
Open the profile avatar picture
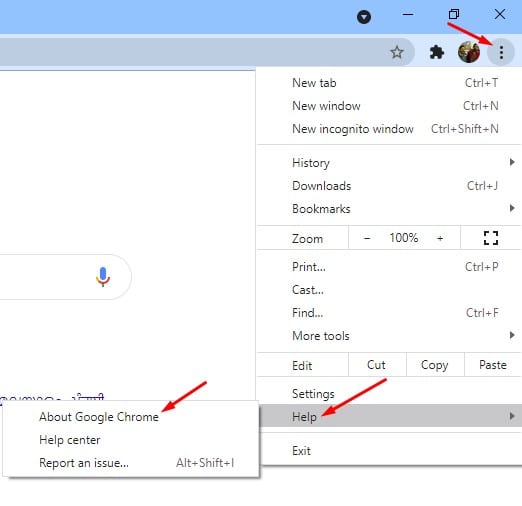(x=469, y=52)
